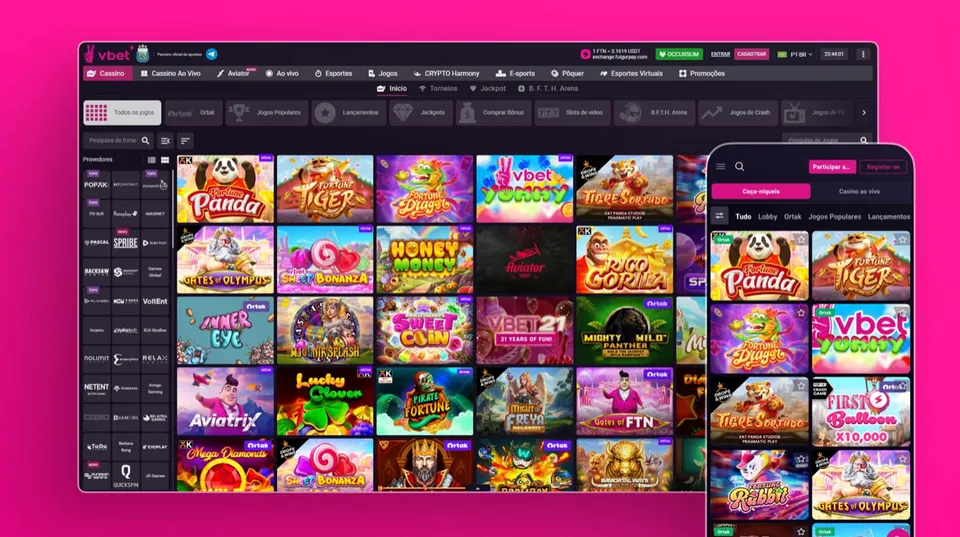Select the Início sub-tab
The width and height of the screenshot is (960, 537).
tap(392, 89)
